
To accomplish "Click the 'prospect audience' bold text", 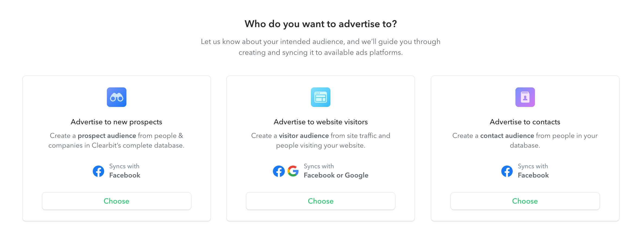I will (x=107, y=136).
